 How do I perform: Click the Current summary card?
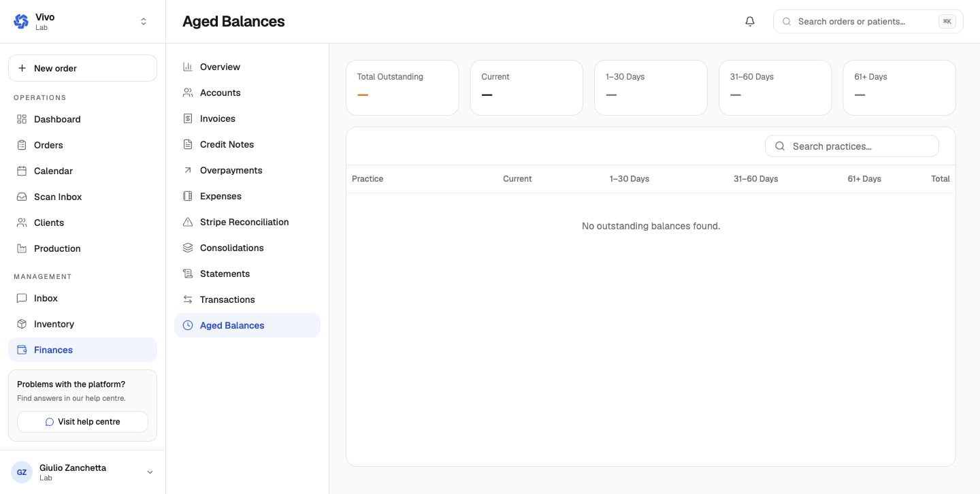coord(526,88)
